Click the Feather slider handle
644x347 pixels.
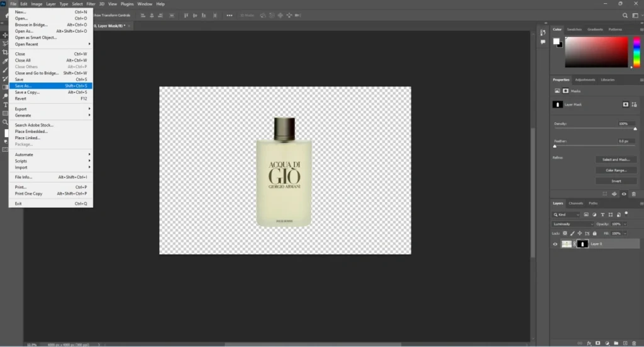pyautogui.click(x=555, y=146)
